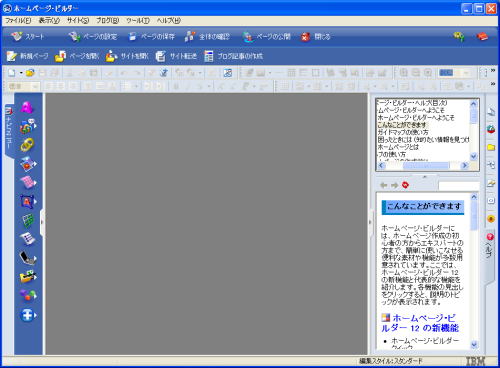Click 閉じる in the guide bar
This screenshot has width=500, height=368.
click(x=316, y=36)
